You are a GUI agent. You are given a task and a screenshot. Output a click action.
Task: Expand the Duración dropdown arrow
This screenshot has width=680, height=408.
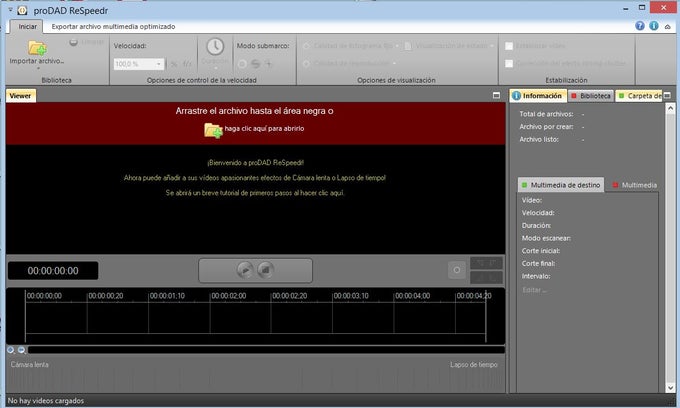[215, 68]
